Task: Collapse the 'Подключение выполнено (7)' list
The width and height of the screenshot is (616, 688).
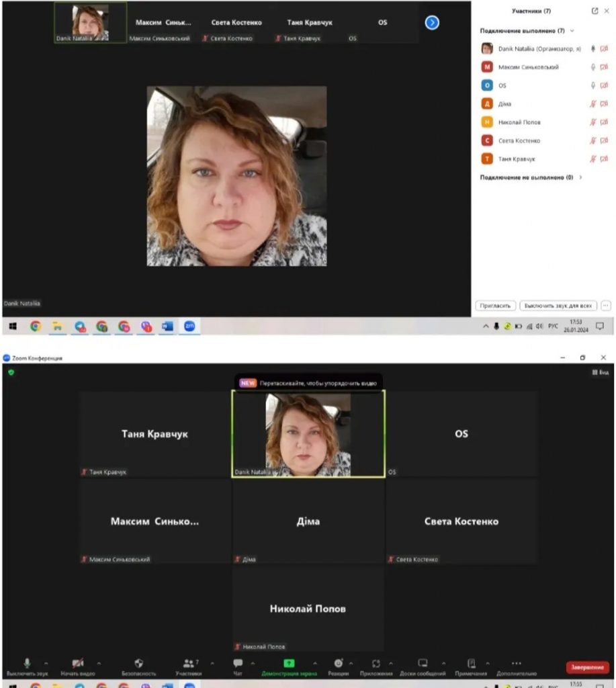Action: 572,31
